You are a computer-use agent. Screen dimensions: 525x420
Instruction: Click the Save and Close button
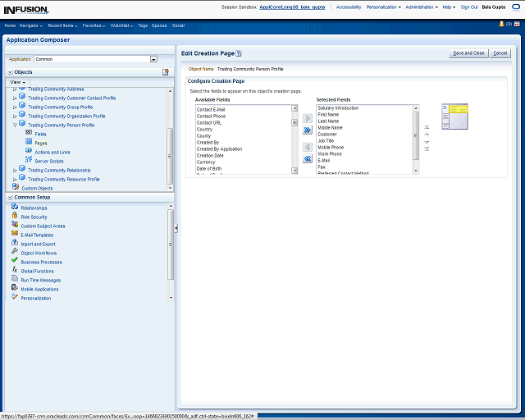(x=468, y=53)
